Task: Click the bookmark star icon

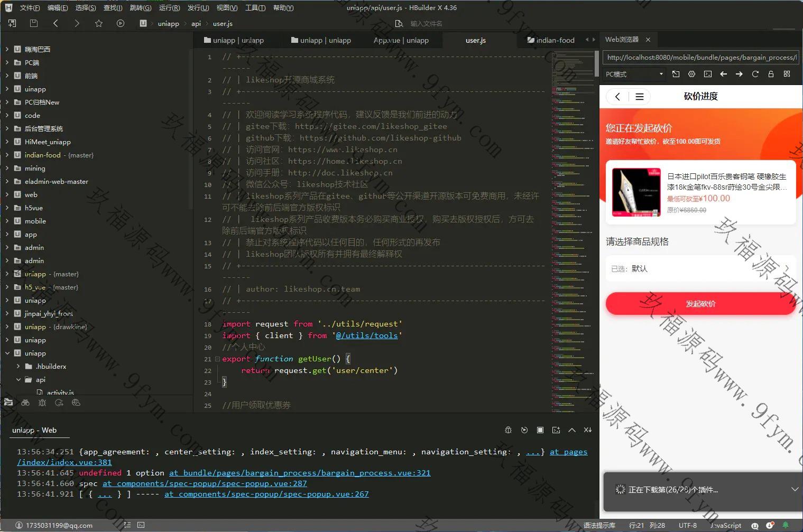Action: tap(99, 23)
